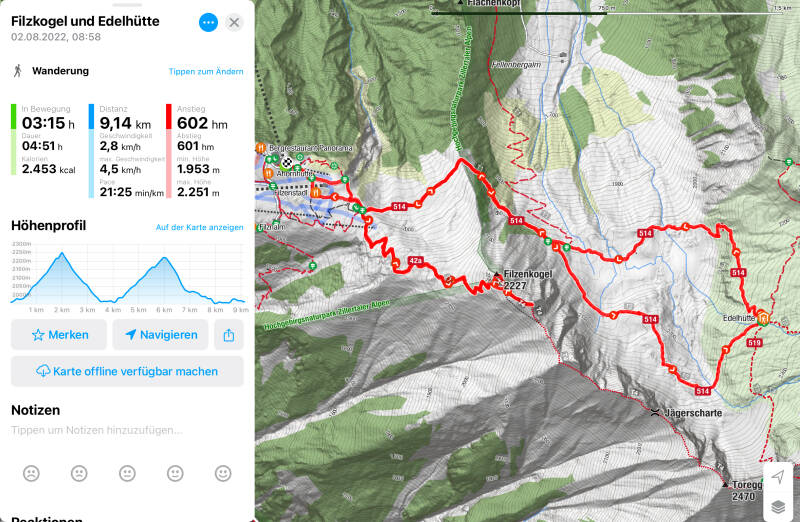Open the map layers selector
800x522 pixels.
click(x=777, y=507)
